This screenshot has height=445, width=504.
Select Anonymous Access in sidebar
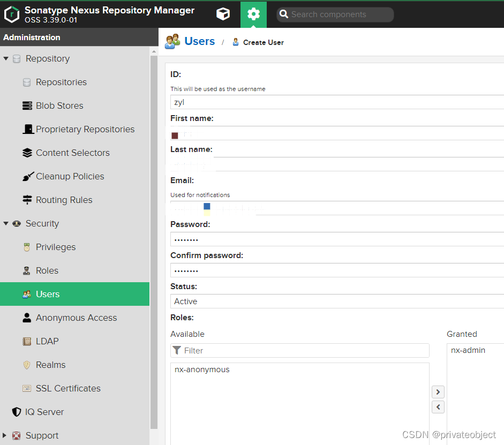point(76,318)
